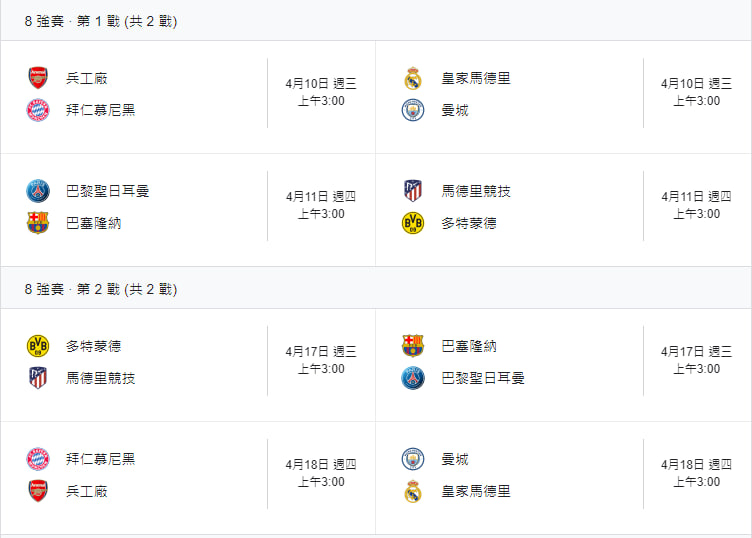Select 曼城 team name in 4月18日 match
The height and width of the screenshot is (538, 752).
click(455, 459)
